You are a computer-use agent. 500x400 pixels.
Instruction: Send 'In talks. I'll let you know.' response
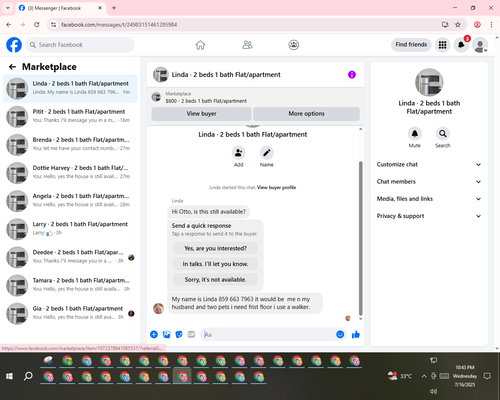[215, 264]
